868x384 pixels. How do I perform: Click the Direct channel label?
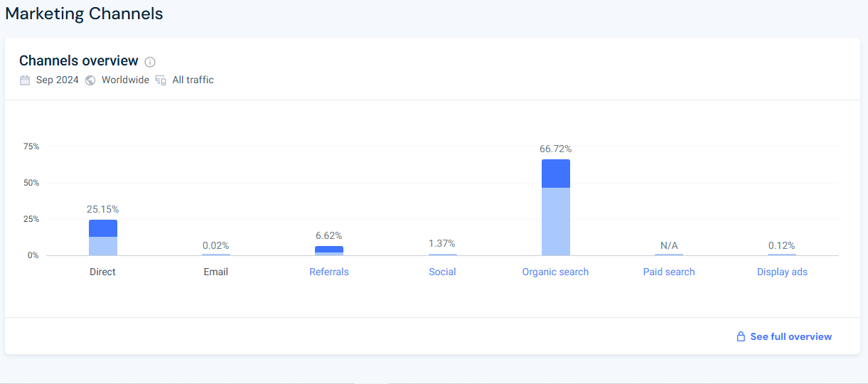click(102, 272)
